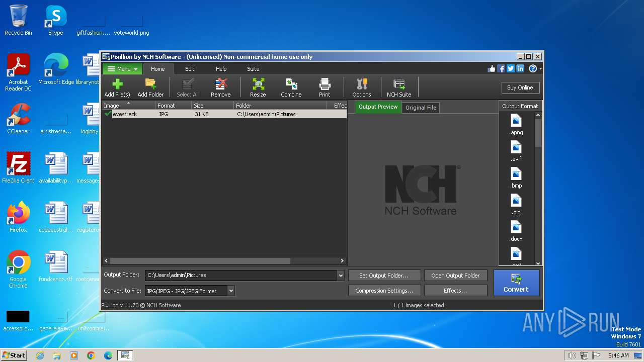The width and height of the screenshot is (644, 362).
Task: Open the NCH Suite tool
Action: click(x=399, y=88)
